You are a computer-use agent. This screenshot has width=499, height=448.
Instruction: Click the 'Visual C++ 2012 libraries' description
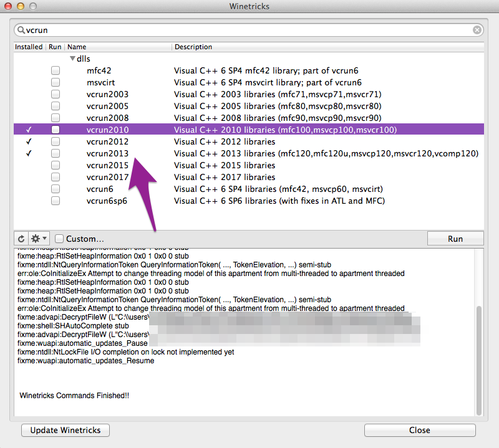pos(225,141)
